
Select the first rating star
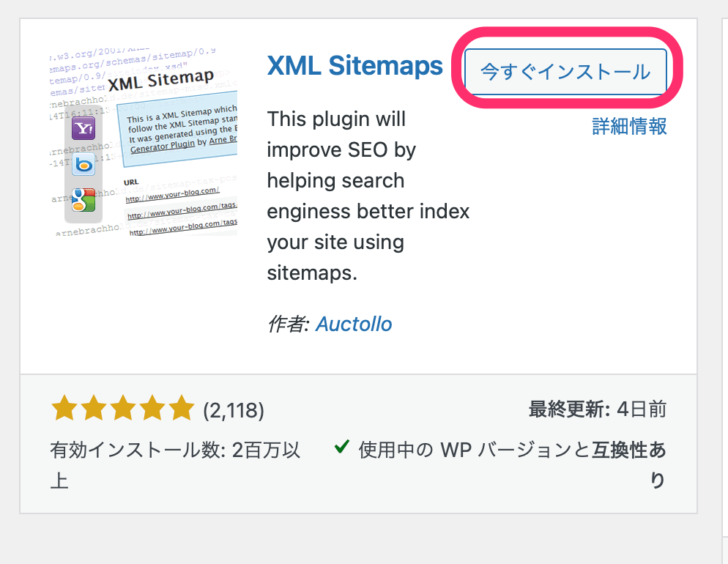[64, 408]
